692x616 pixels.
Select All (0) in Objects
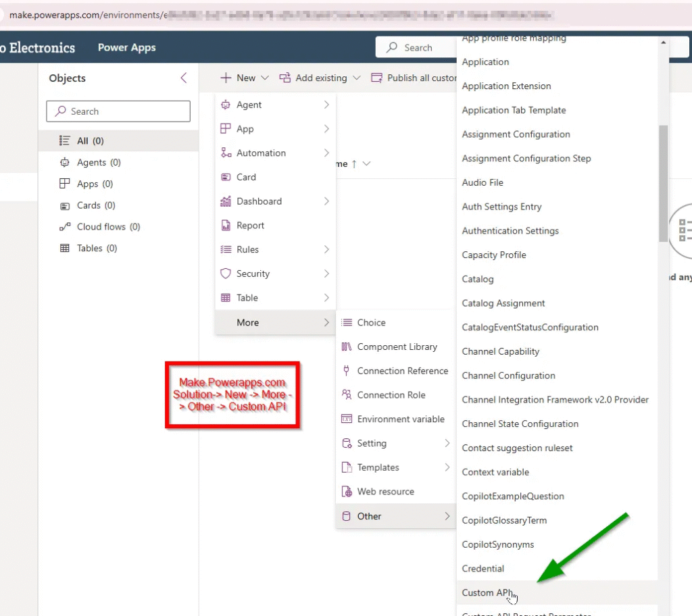[118, 140]
